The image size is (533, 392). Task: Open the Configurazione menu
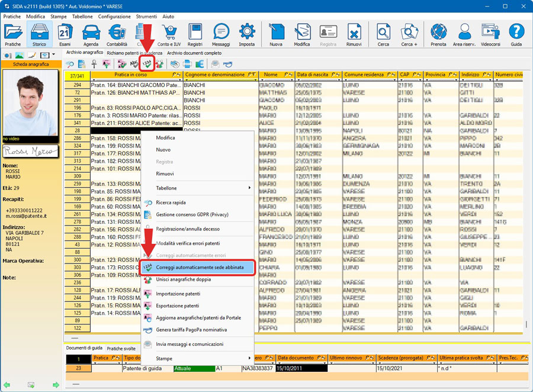coord(114,17)
